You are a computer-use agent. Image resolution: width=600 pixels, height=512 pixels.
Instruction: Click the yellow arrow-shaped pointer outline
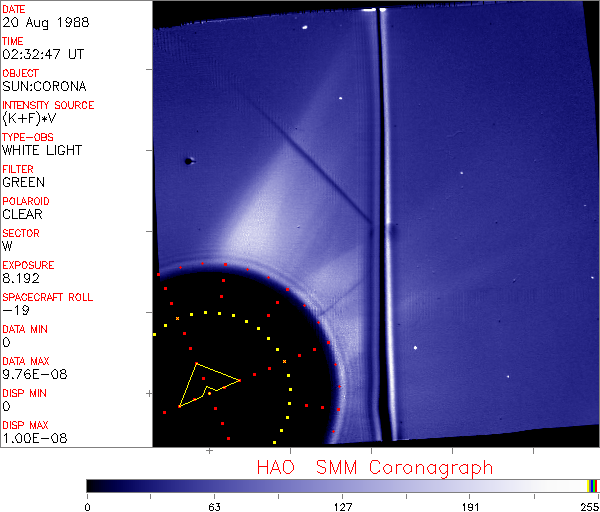205,384
